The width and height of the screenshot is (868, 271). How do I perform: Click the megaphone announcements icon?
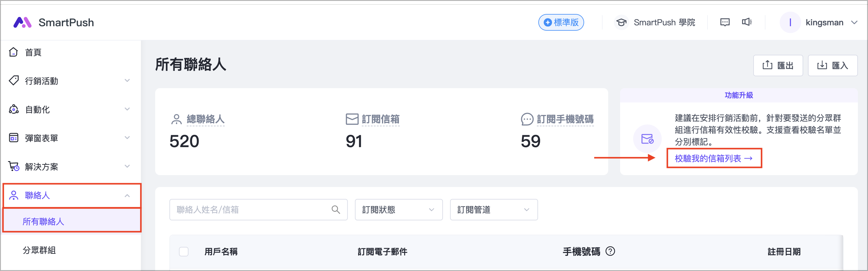pos(747,22)
